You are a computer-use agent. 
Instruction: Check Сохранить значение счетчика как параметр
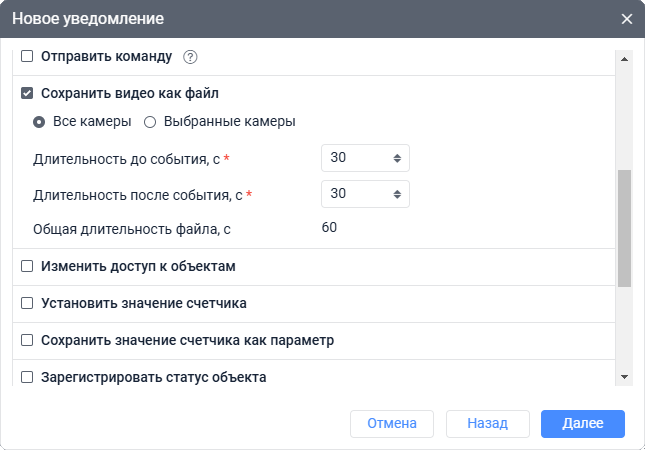[x=28, y=340]
